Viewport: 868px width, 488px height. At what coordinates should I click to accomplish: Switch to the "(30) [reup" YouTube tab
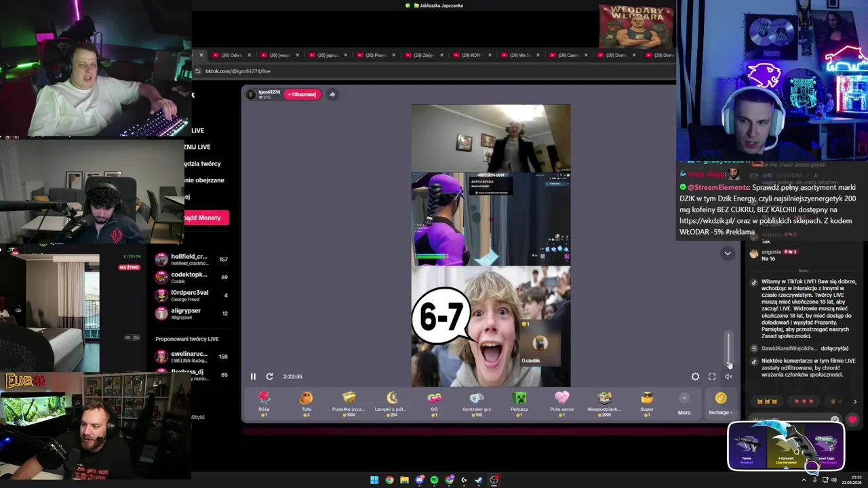tap(280, 55)
